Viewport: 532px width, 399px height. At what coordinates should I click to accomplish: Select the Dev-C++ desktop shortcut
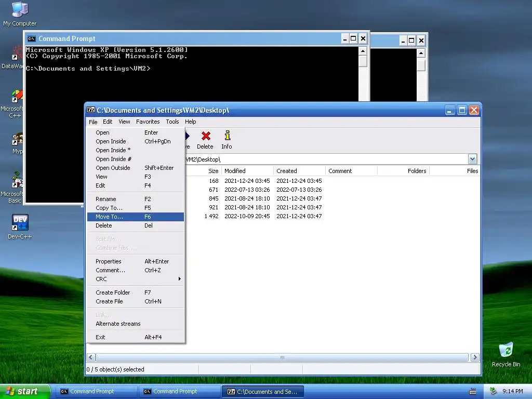tap(20, 227)
